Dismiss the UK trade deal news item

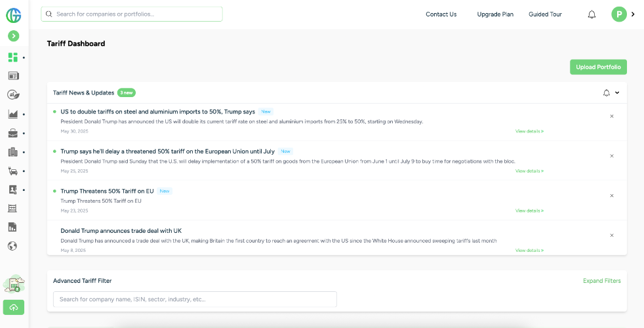click(612, 236)
